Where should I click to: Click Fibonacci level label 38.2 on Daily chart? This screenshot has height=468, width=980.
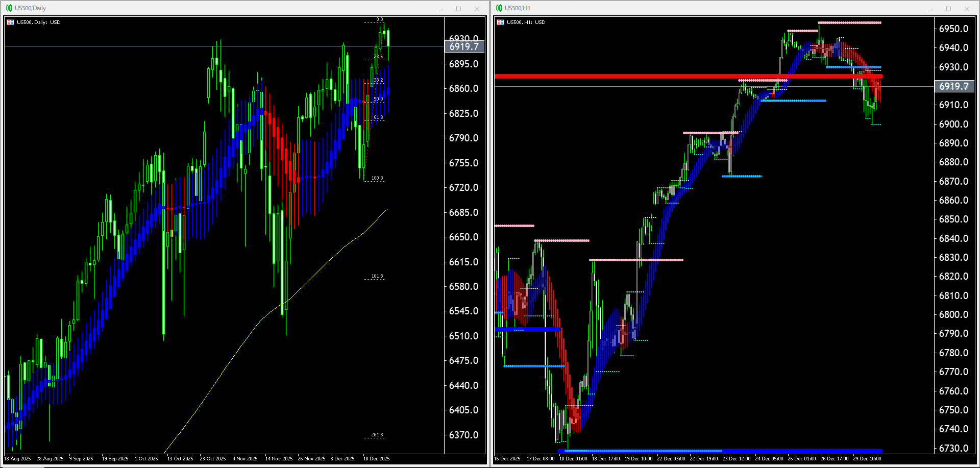378,80
